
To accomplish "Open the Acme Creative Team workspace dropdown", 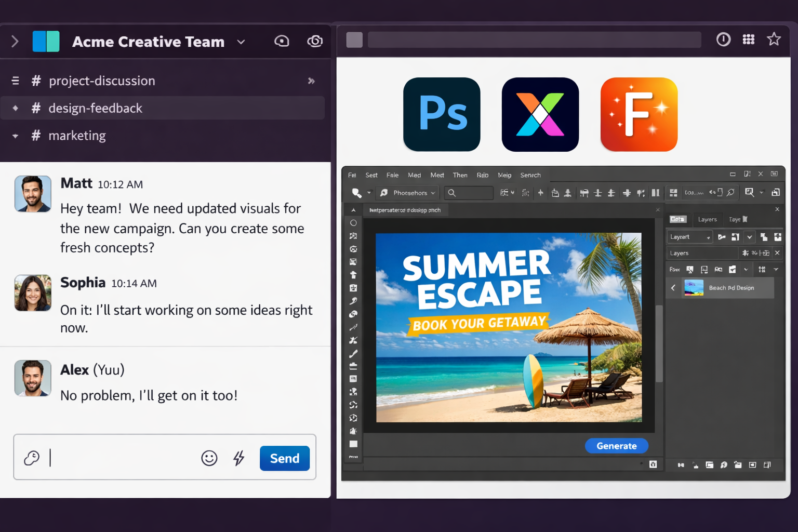I will [x=241, y=42].
